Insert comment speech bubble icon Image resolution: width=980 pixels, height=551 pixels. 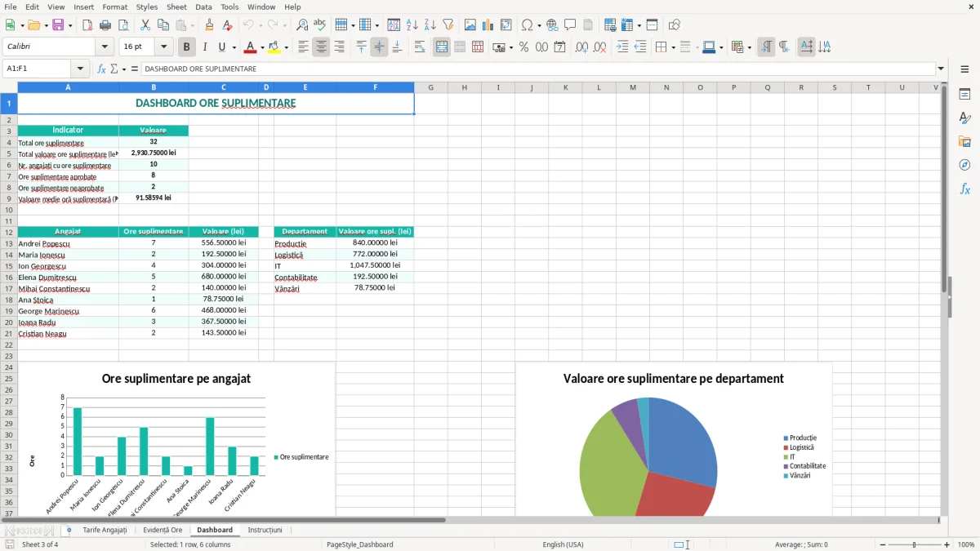click(x=570, y=25)
